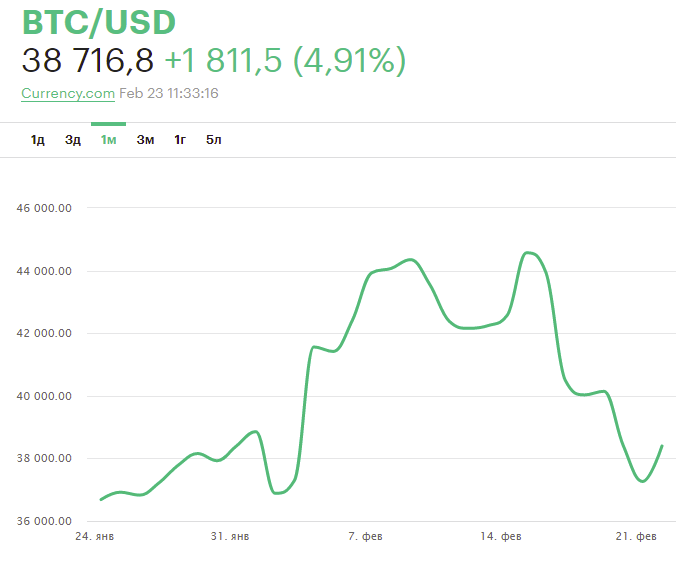Click the 40 000.00 y-axis label
Image resolution: width=679 pixels, height=561 pixels.
[x=45, y=396]
